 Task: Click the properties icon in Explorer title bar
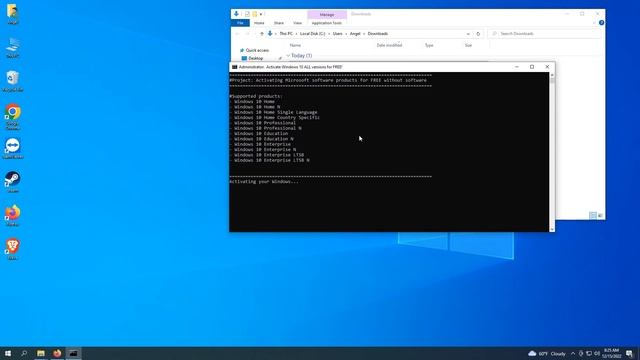click(x=247, y=14)
